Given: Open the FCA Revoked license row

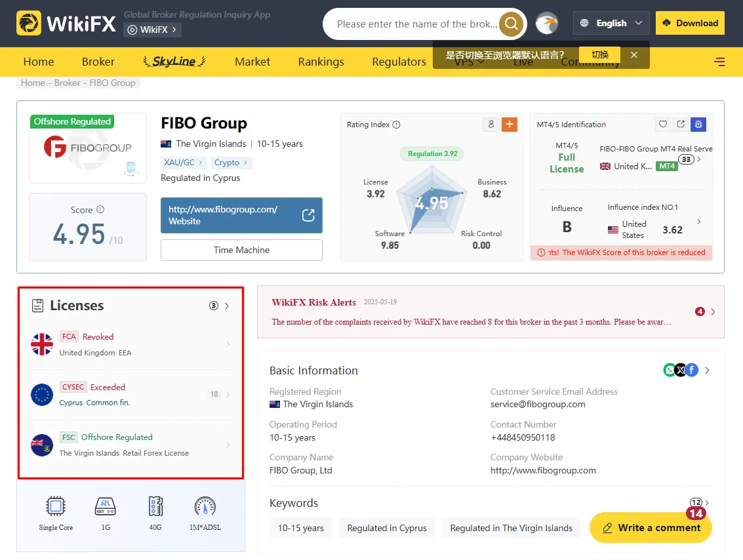Looking at the screenshot, I should tap(131, 344).
